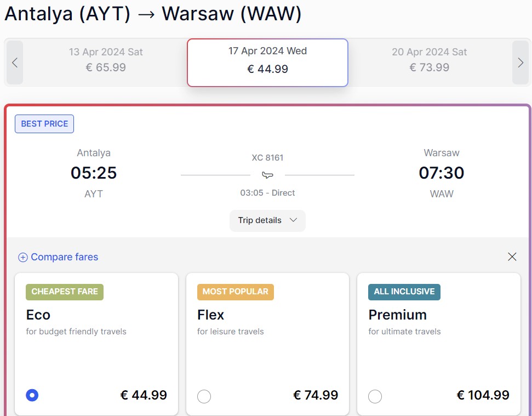This screenshot has height=416, width=532.
Task: Select the Flex fare radio button
Action: (x=204, y=396)
